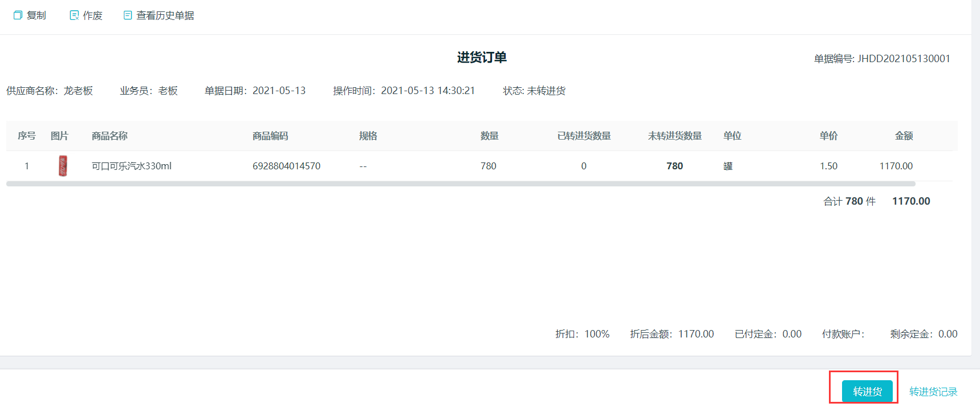Click the 商品编码 column header

(x=270, y=136)
